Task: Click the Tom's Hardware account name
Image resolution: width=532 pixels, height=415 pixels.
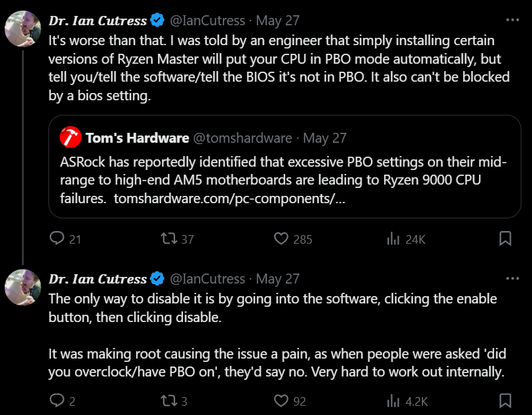Action: (137, 138)
